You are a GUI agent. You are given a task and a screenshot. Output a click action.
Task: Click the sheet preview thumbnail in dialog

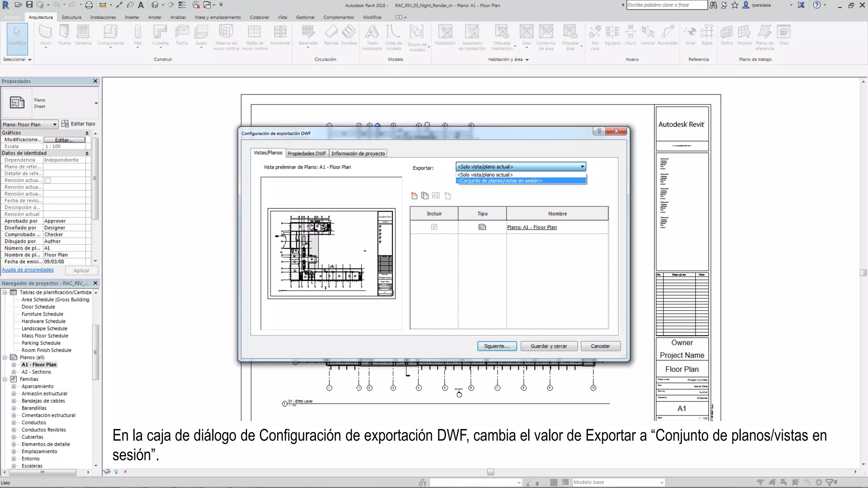(x=331, y=253)
